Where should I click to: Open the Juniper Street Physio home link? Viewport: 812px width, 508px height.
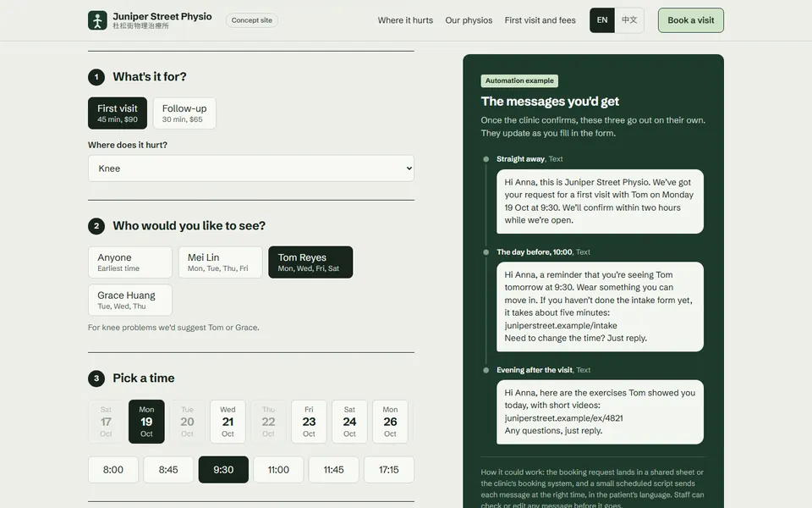click(x=151, y=20)
